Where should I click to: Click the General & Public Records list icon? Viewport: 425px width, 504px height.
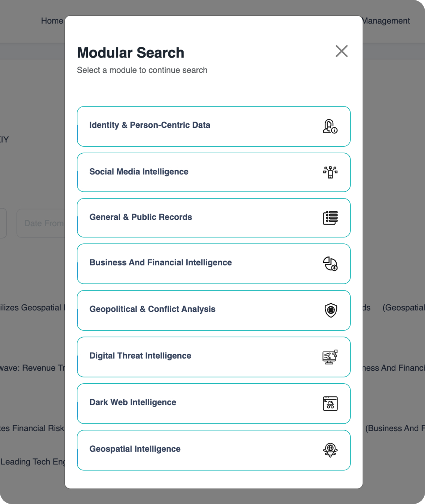[x=330, y=218]
